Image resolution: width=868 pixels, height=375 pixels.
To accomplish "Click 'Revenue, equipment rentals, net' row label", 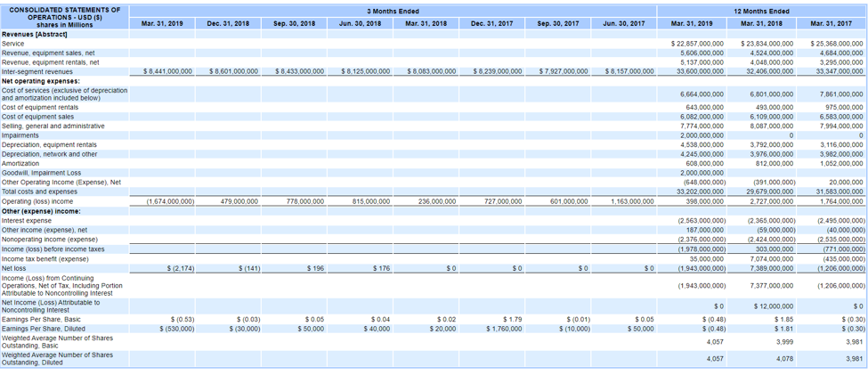I will [x=51, y=62].
